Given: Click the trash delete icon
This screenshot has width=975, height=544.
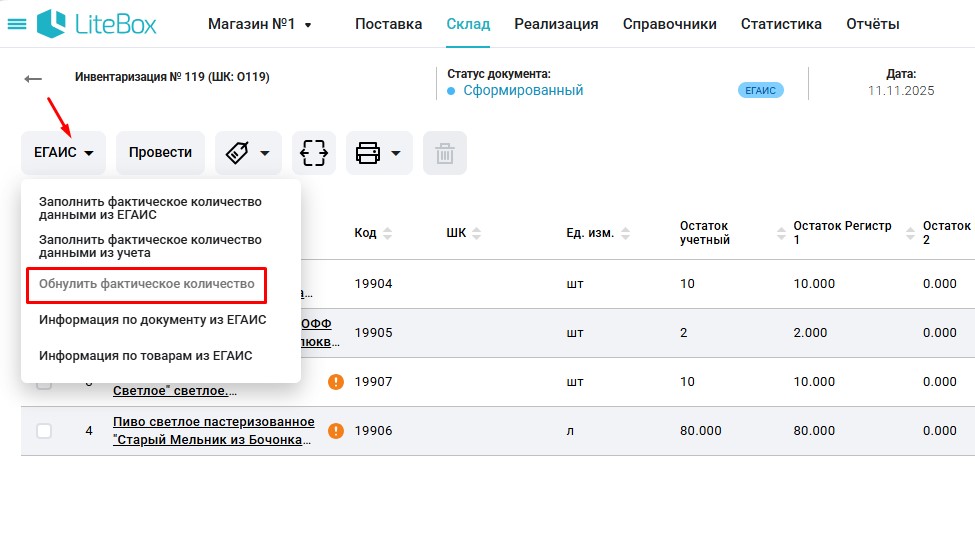Looking at the screenshot, I should point(445,153).
